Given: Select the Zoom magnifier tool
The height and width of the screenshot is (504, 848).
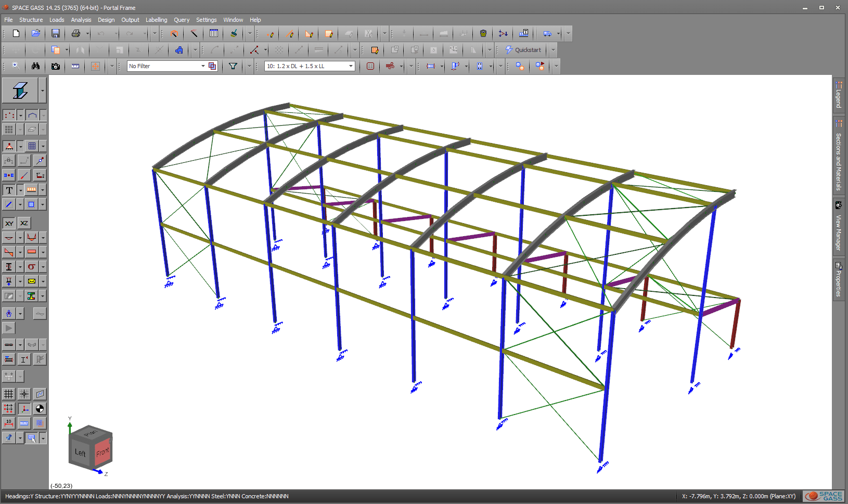Looking at the screenshot, I should click(x=15, y=66).
